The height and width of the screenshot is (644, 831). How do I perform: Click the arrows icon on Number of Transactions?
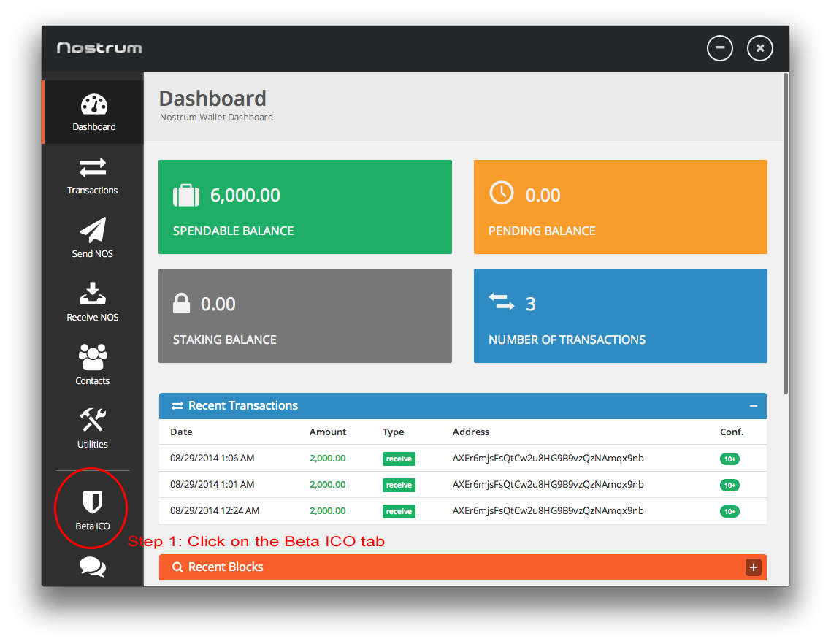tap(502, 302)
